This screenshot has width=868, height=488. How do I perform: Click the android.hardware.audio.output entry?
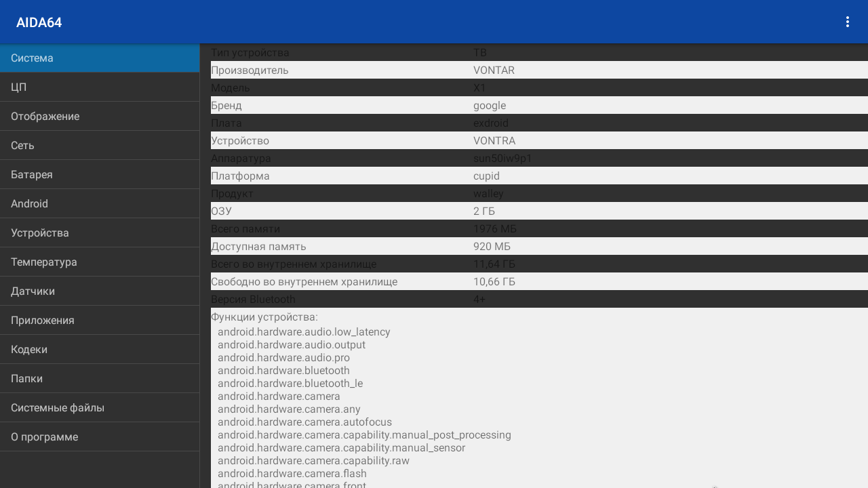(292, 345)
